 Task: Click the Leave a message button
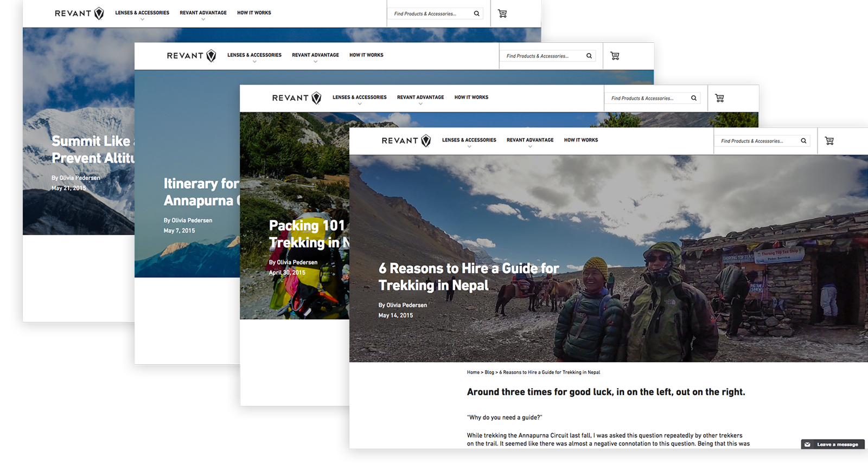pyautogui.click(x=833, y=444)
